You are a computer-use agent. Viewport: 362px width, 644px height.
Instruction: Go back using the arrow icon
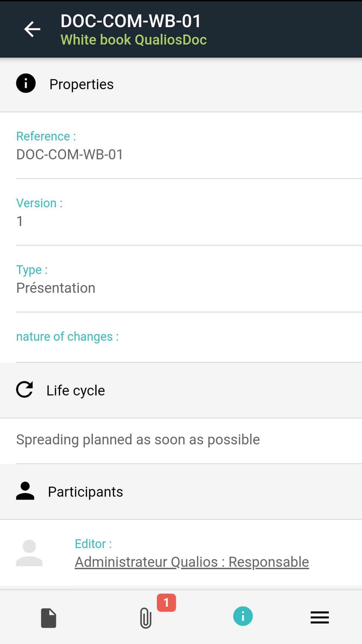32,29
